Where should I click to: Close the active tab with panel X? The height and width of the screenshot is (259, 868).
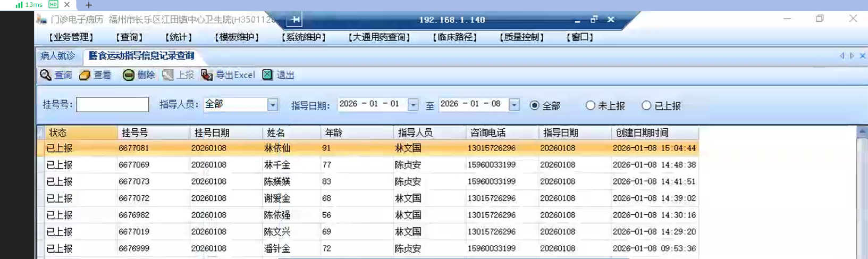coord(862,56)
